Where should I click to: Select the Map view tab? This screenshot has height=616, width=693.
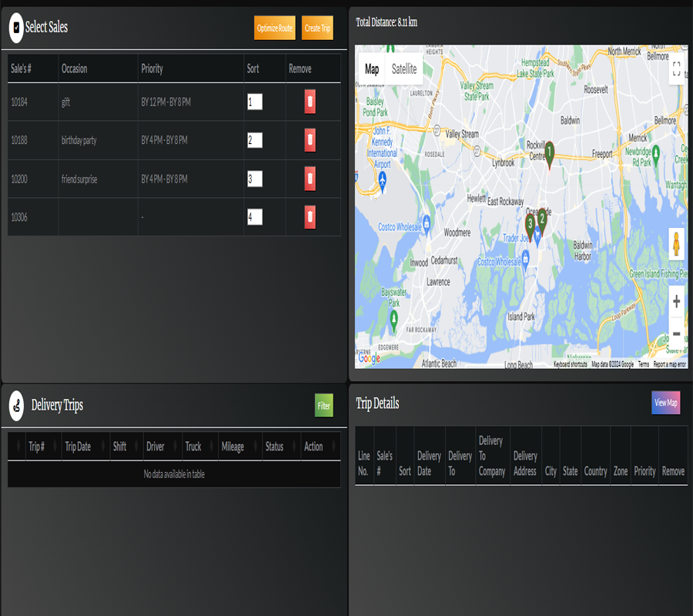[372, 69]
